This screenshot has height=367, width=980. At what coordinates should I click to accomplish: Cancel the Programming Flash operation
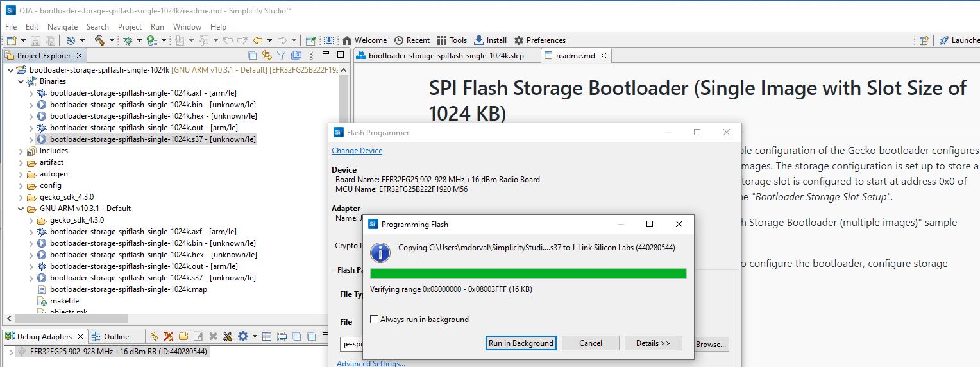pyautogui.click(x=591, y=343)
